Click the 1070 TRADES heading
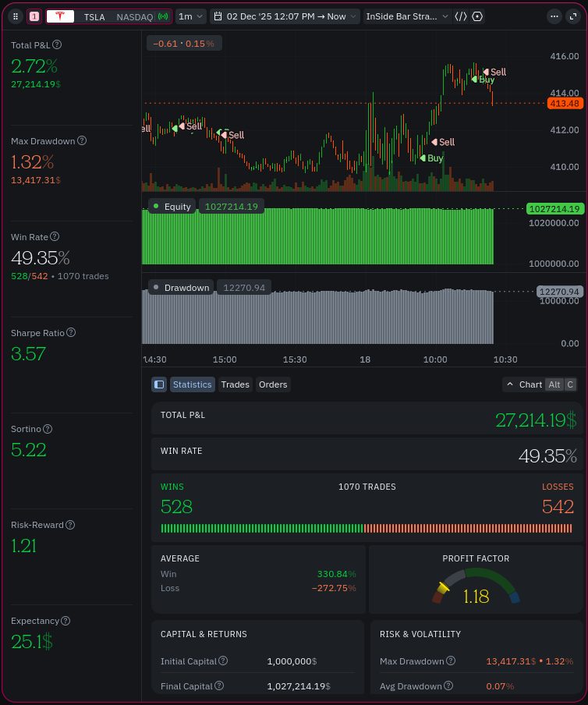Image resolution: width=588 pixels, height=705 pixels. pos(367,487)
